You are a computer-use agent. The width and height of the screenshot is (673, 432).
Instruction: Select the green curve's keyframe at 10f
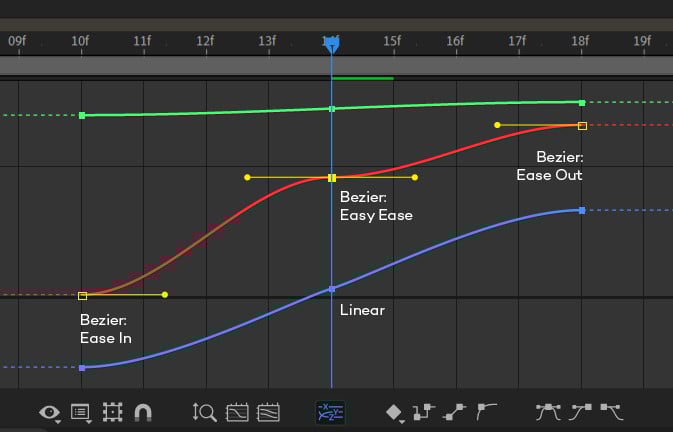coord(82,116)
